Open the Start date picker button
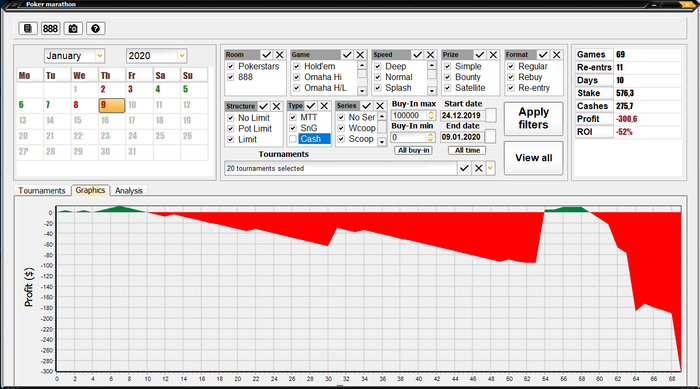 490,115
